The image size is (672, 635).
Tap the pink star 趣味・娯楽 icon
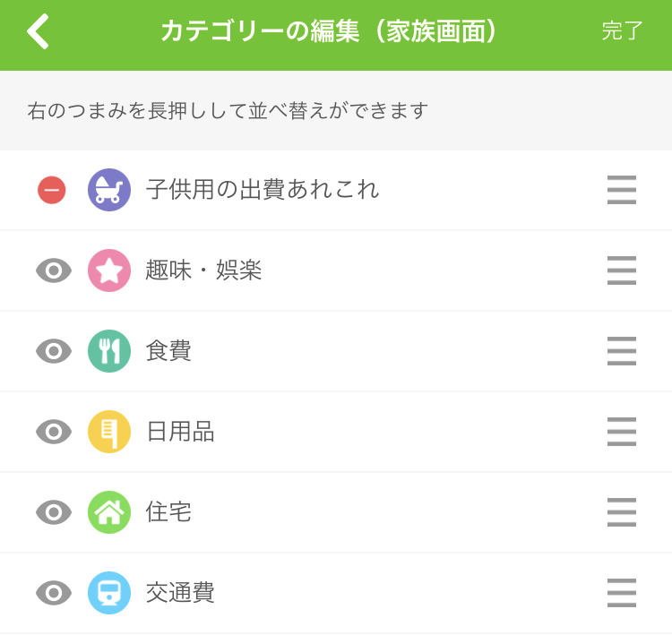[x=109, y=270]
